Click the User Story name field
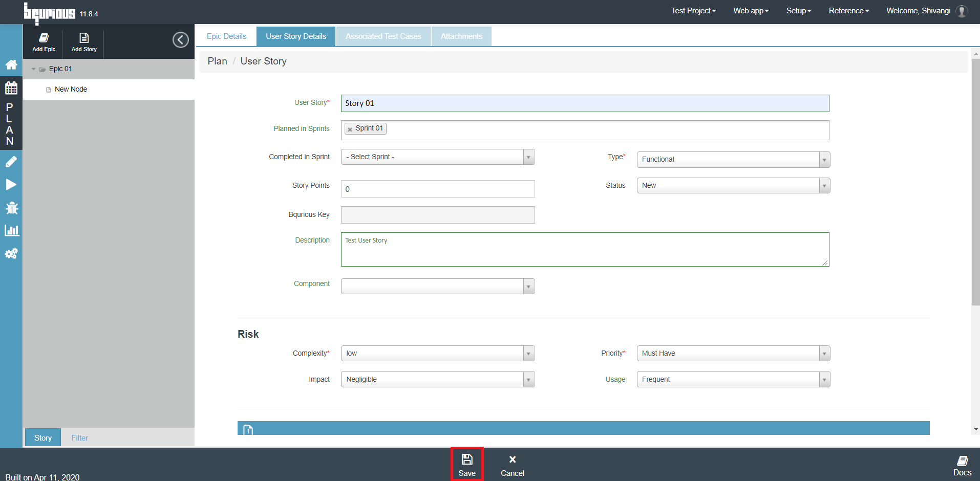980x481 pixels. pos(585,103)
